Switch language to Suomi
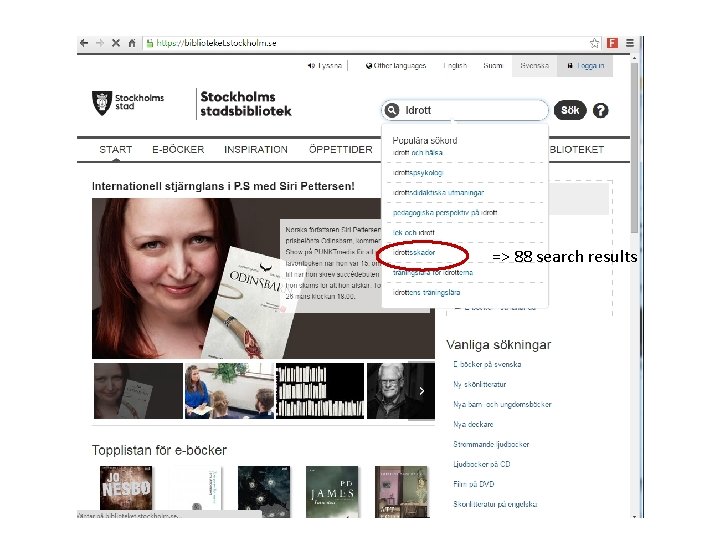720x540 pixels. click(493, 66)
